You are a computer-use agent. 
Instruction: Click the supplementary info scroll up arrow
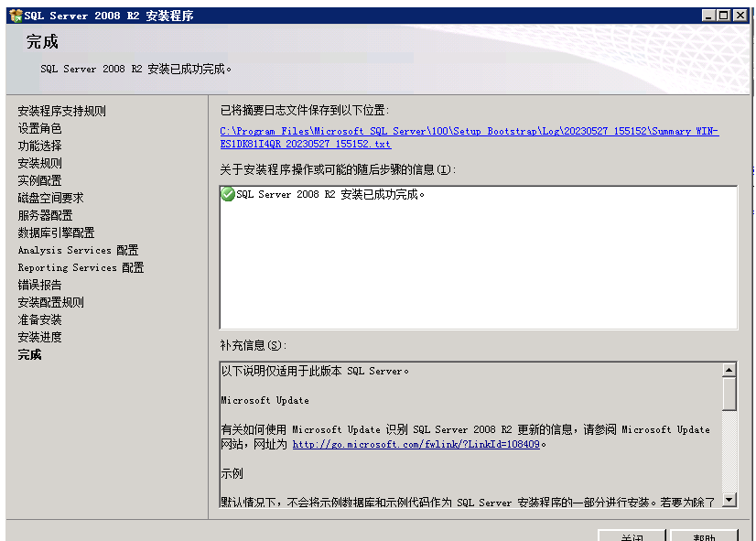pyautogui.click(x=729, y=370)
